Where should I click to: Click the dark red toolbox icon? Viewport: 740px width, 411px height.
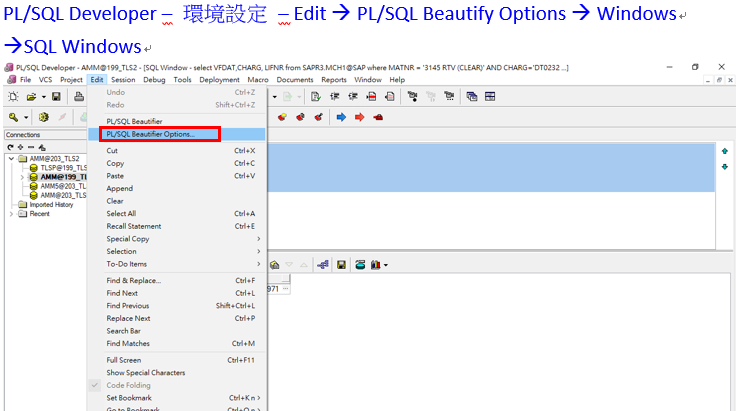pyautogui.click(x=378, y=117)
